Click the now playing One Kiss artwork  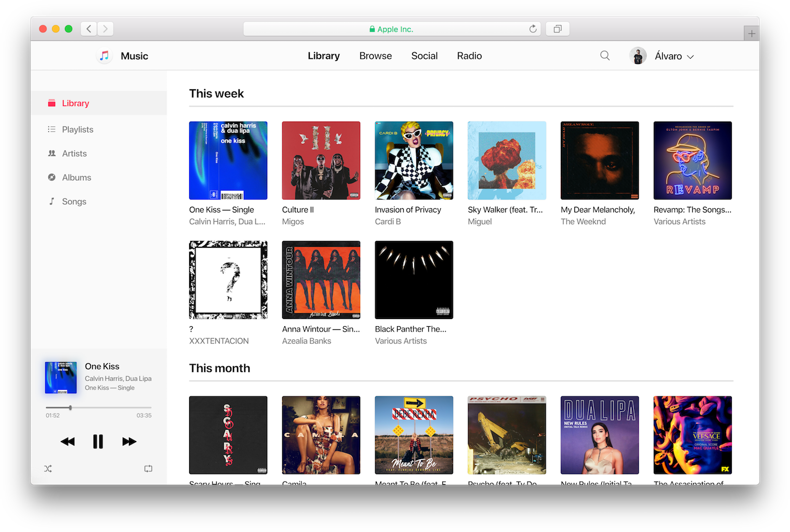61,378
